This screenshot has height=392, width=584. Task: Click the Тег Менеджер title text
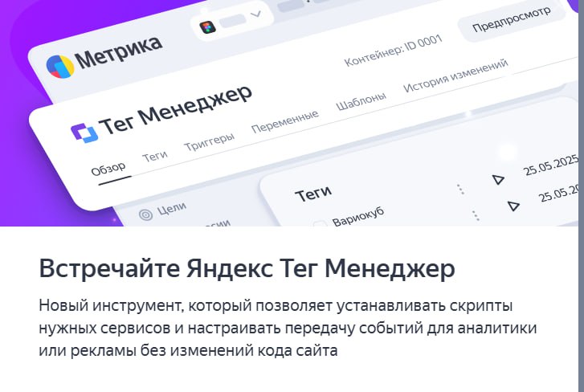pyautogui.click(x=176, y=109)
